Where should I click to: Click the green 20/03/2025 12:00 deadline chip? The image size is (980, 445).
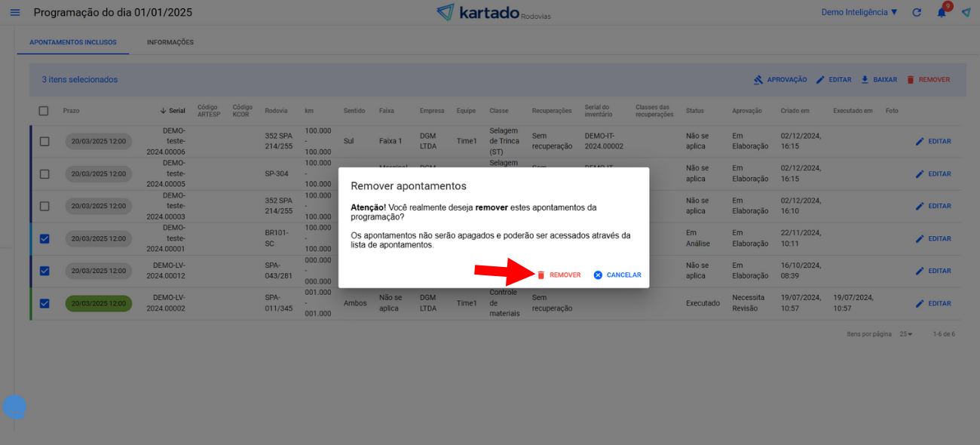pyautogui.click(x=98, y=304)
